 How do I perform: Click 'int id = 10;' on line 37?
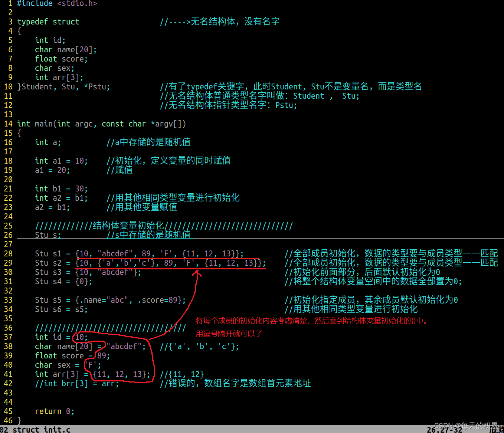coord(61,337)
